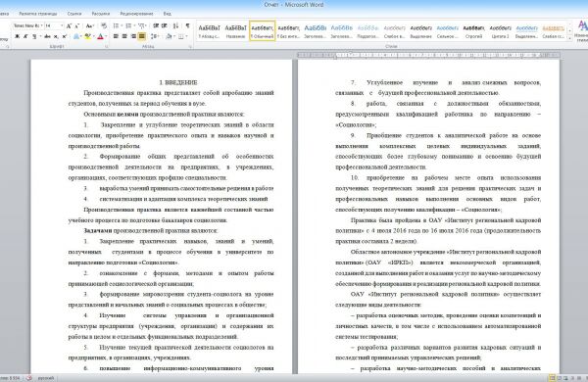Viewport: 588px width, 382px height.
Task: Open numbered list style dropdown arrow
Action: click(x=134, y=25)
